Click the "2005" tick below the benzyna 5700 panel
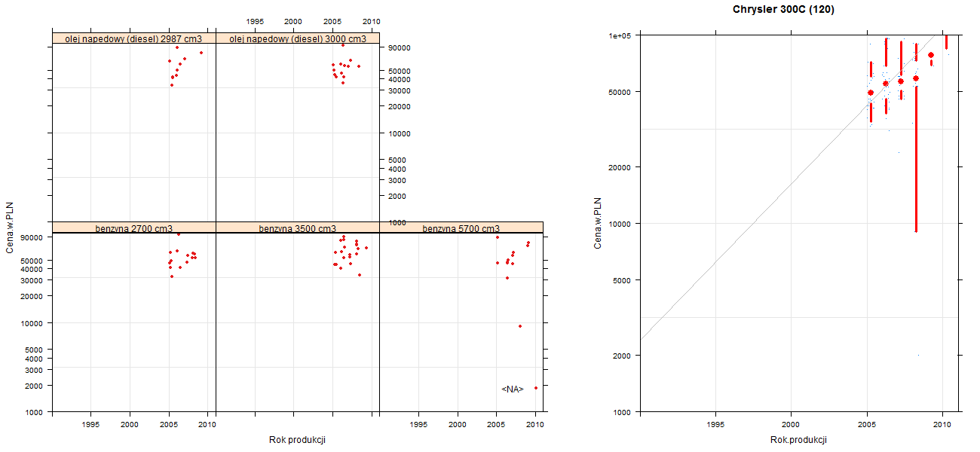This screenshot has height=452, width=980. (x=497, y=425)
